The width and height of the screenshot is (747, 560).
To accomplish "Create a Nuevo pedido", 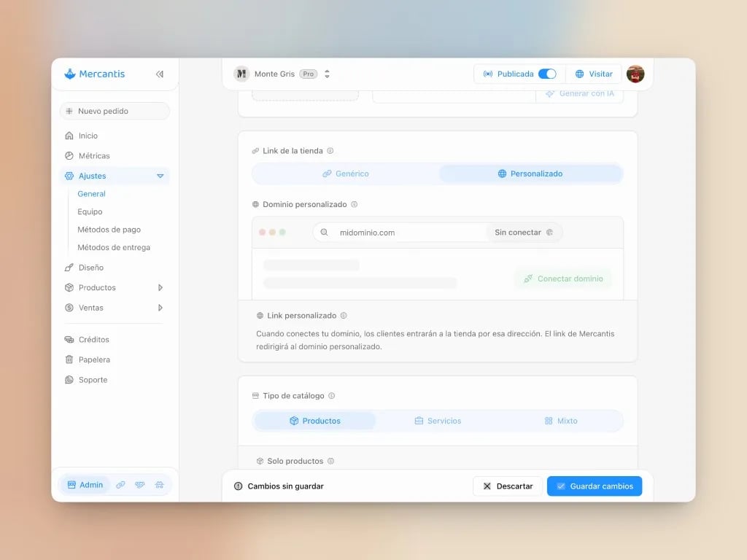I will pos(115,111).
